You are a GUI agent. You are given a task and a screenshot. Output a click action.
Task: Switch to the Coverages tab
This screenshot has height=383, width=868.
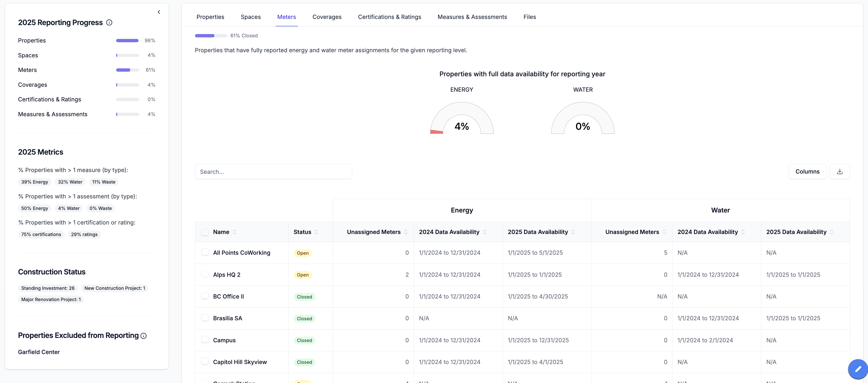coord(327,17)
